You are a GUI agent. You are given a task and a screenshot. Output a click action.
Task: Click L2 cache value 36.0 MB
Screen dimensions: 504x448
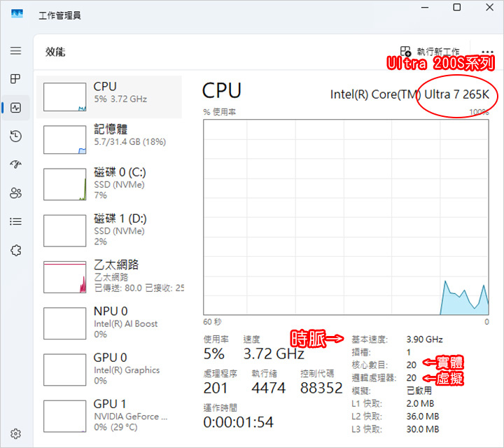[x=422, y=416]
